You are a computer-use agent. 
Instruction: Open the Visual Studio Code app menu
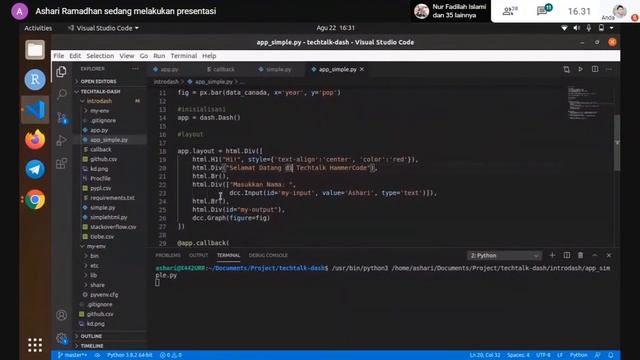[103, 28]
